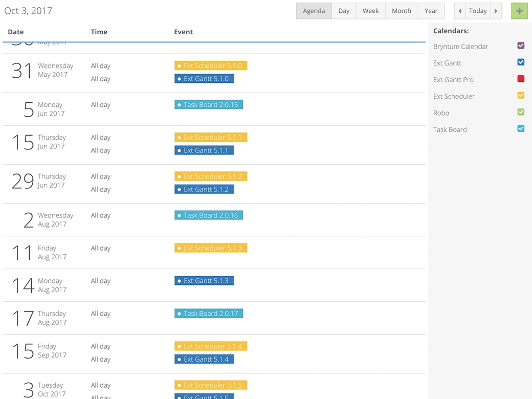Select the Thursday Jun 15 2017 date
This screenshot has width=532, height=399.
pyautogui.click(x=39, y=142)
